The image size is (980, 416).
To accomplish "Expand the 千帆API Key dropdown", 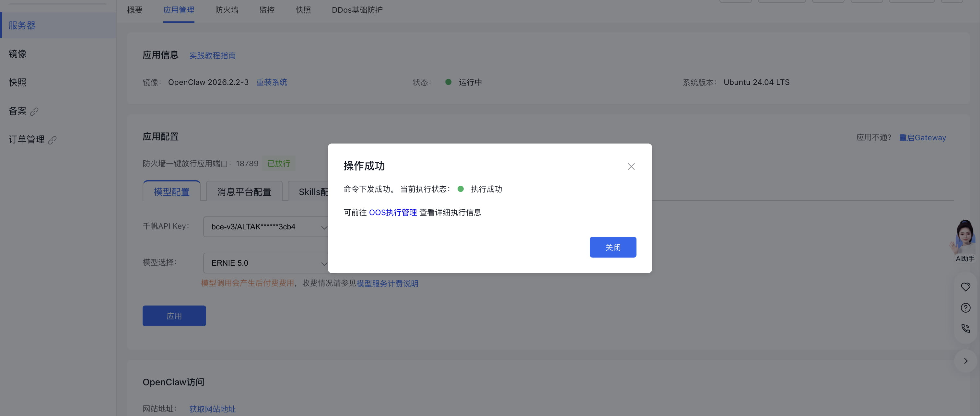I will 266,227.
